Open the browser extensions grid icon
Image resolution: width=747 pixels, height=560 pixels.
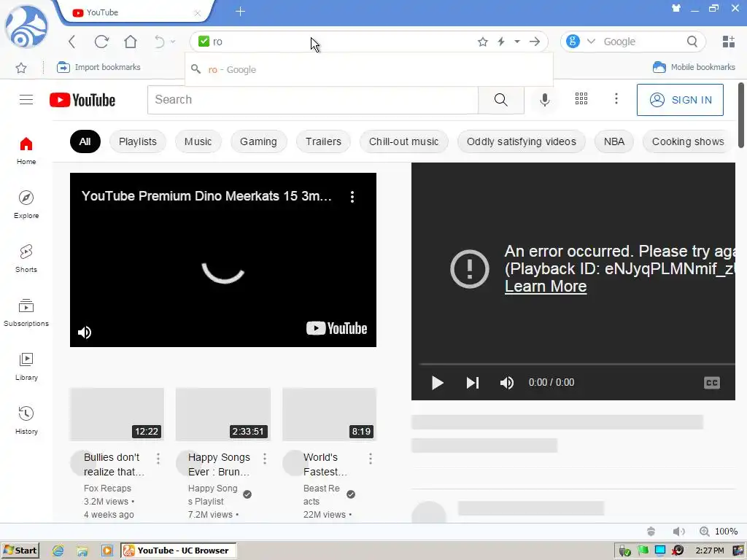[x=729, y=42]
